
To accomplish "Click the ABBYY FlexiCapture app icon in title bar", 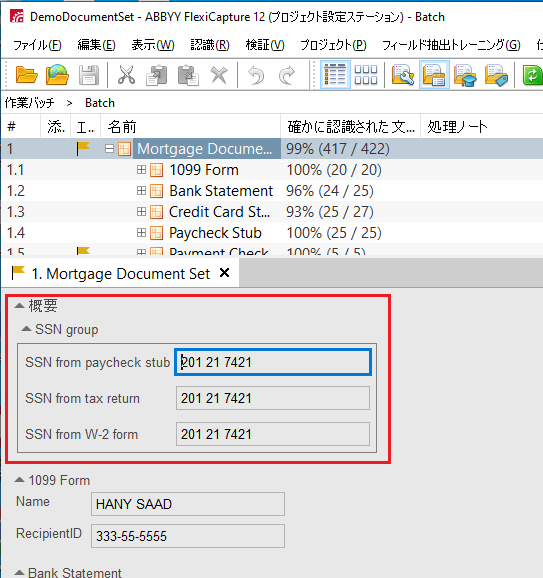I will (x=17, y=17).
